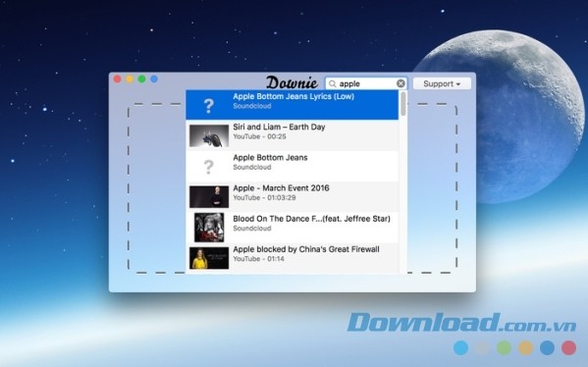Maximize the window with green button
588x367 pixels.
click(x=141, y=79)
